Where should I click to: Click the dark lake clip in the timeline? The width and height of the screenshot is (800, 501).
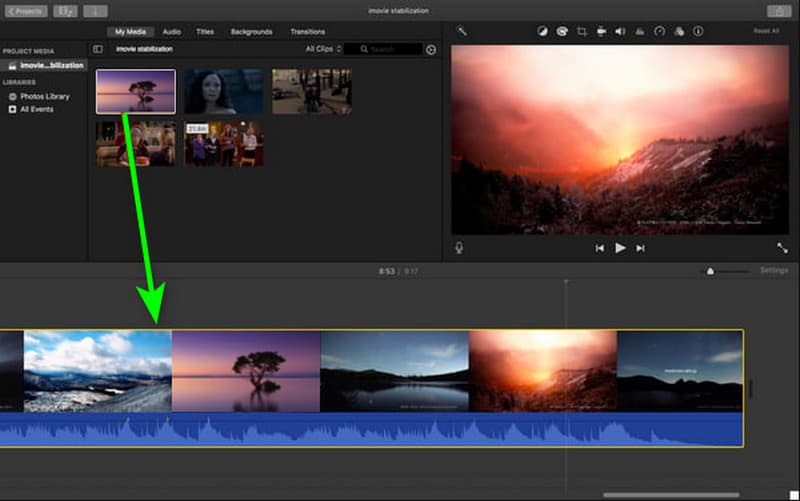point(394,371)
